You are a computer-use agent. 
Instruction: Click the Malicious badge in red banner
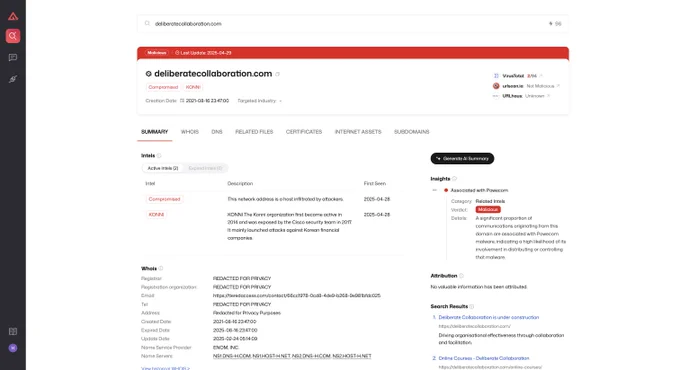tap(157, 53)
